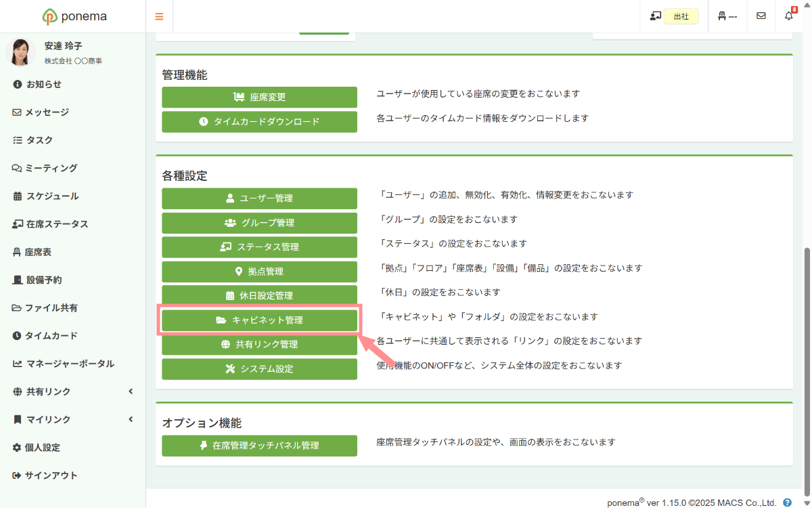The width and height of the screenshot is (812, 508).
Task: Open the notifications bell icon
Action: [789, 16]
